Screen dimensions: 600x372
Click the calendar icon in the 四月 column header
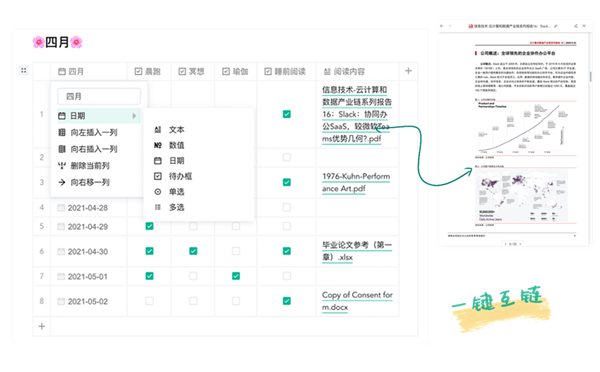tap(62, 72)
